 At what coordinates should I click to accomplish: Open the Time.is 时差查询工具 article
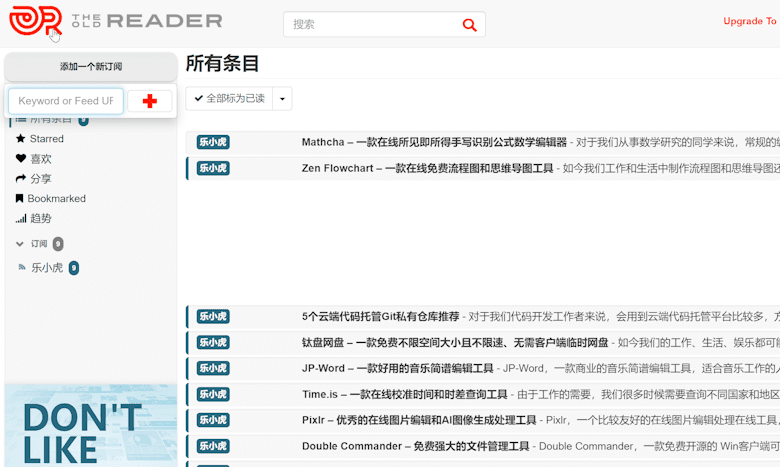point(404,394)
